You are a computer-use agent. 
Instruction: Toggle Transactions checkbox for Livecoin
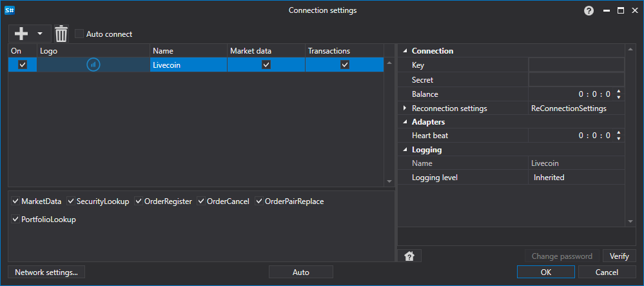pyautogui.click(x=345, y=65)
